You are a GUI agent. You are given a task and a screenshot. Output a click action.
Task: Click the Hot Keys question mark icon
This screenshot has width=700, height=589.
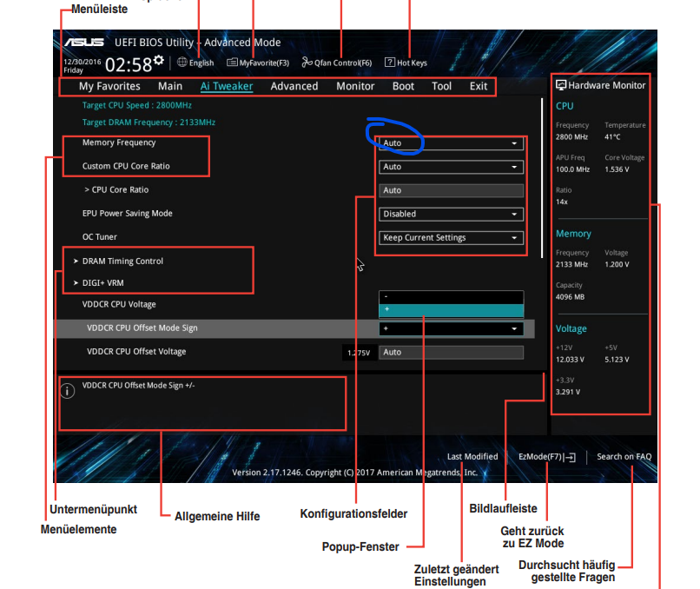[x=390, y=63]
